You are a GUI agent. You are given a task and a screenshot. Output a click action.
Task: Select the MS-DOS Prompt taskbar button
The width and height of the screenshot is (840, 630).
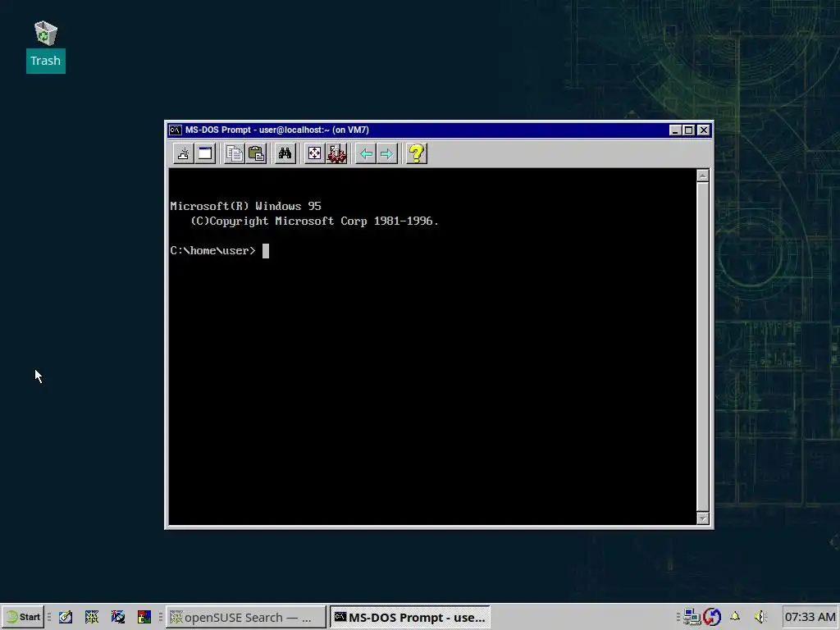point(410,617)
